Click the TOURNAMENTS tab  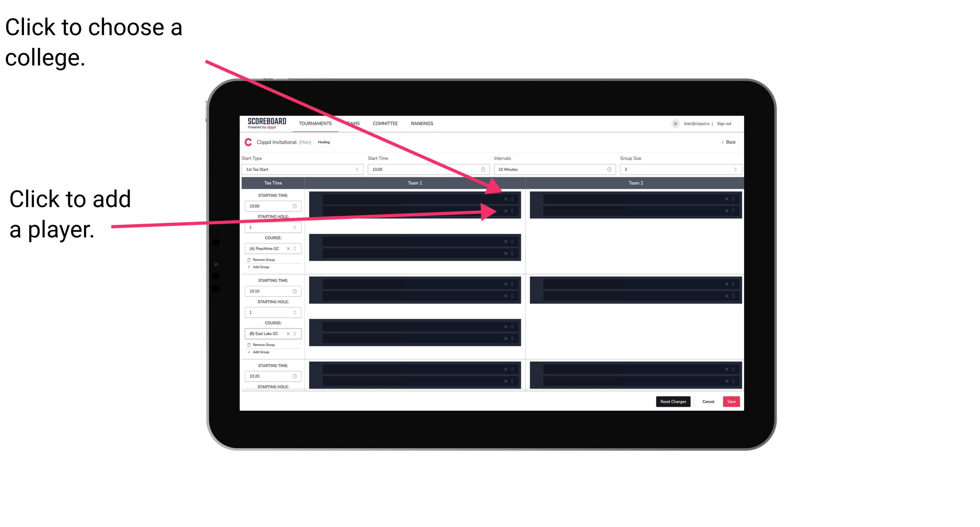(314, 124)
